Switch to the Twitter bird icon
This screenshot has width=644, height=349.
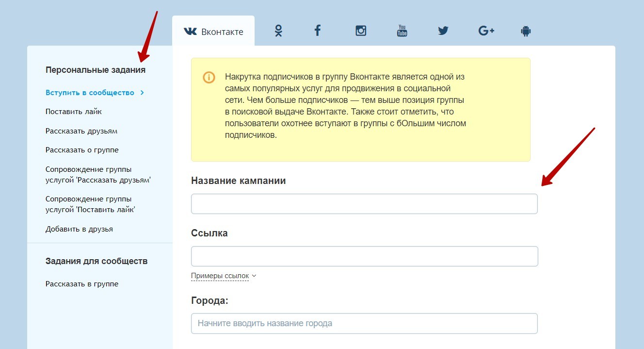click(443, 31)
